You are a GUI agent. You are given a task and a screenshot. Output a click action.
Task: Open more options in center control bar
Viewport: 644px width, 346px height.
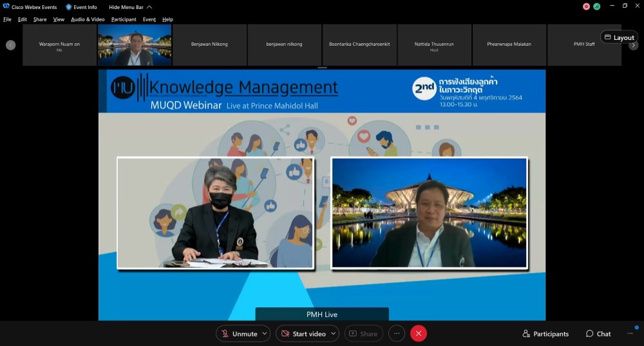click(397, 334)
